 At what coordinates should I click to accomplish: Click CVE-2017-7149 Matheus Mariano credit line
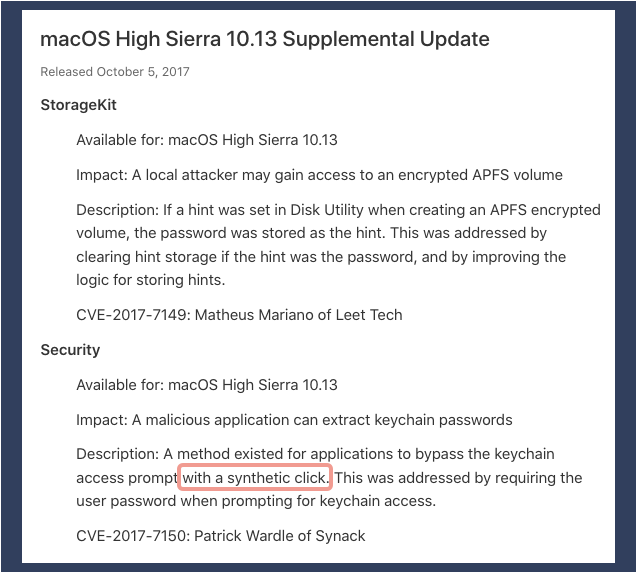click(239, 315)
